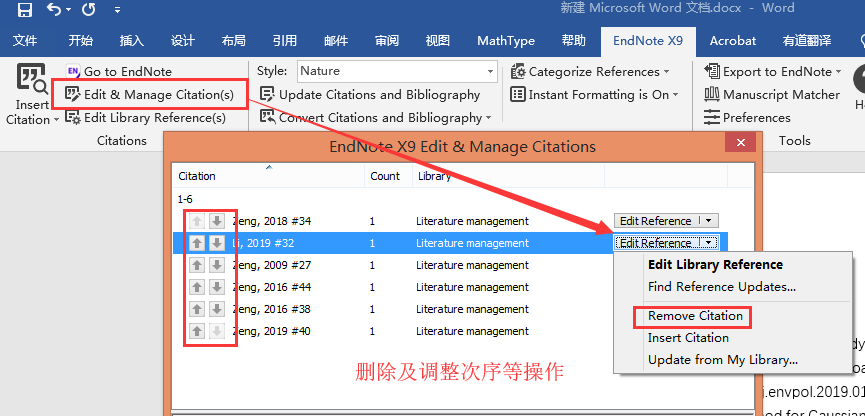Screen dimensions: 865x416
Task: Select the Zeng, 2018 #34 citation row
Action: pyautogui.click(x=450, y=221)
